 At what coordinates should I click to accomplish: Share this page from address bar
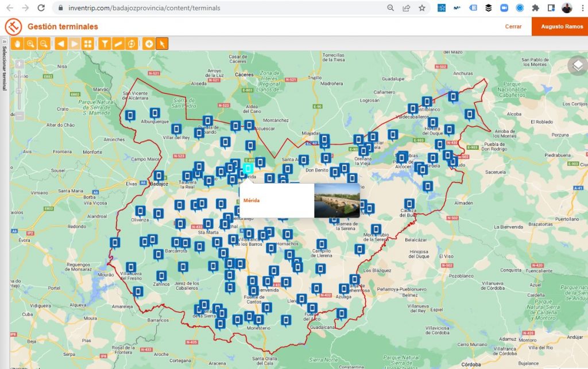[406, 8]
